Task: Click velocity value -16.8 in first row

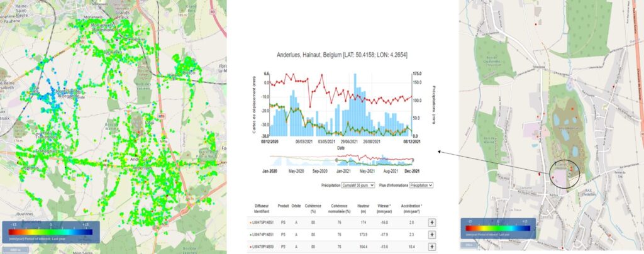Action: coord(384,223)
